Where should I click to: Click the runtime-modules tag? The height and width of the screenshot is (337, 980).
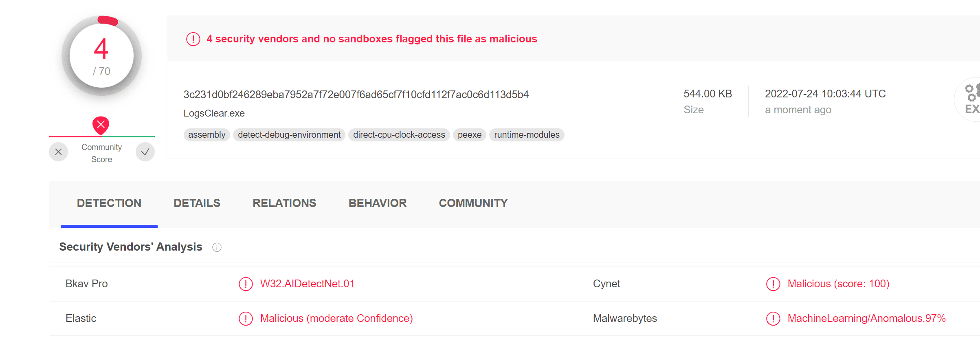(x=527, y=135)
